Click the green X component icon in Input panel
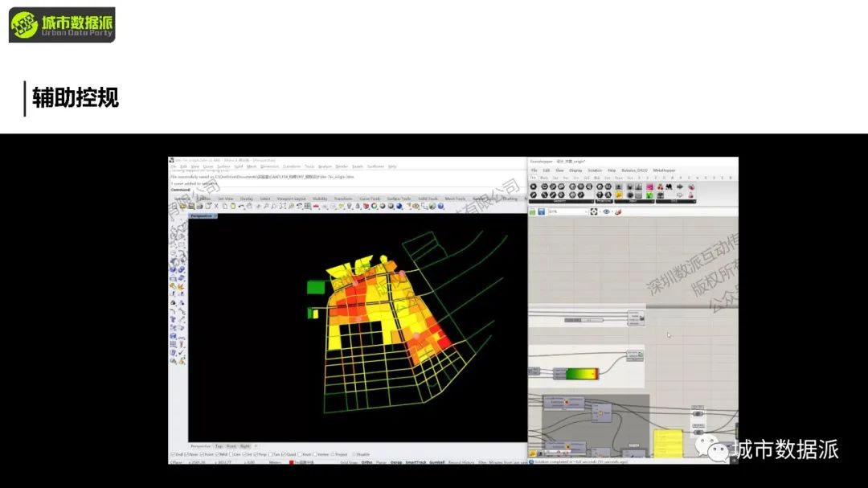 (650, 195)
